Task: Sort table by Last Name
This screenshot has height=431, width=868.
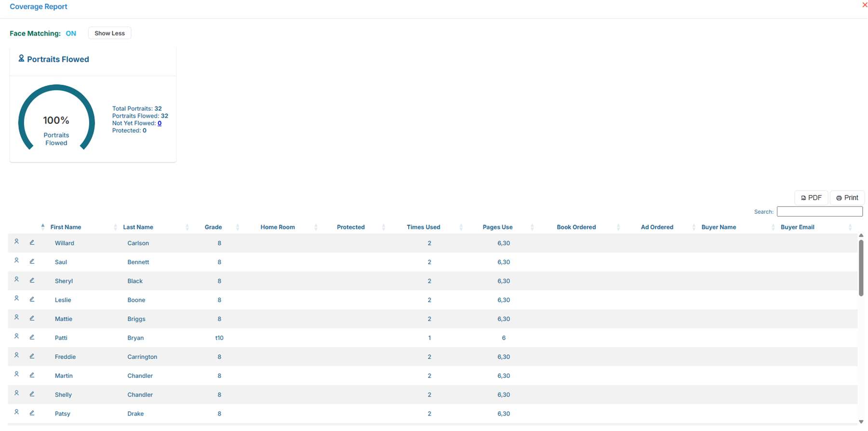Action: (x=138, y=227)
